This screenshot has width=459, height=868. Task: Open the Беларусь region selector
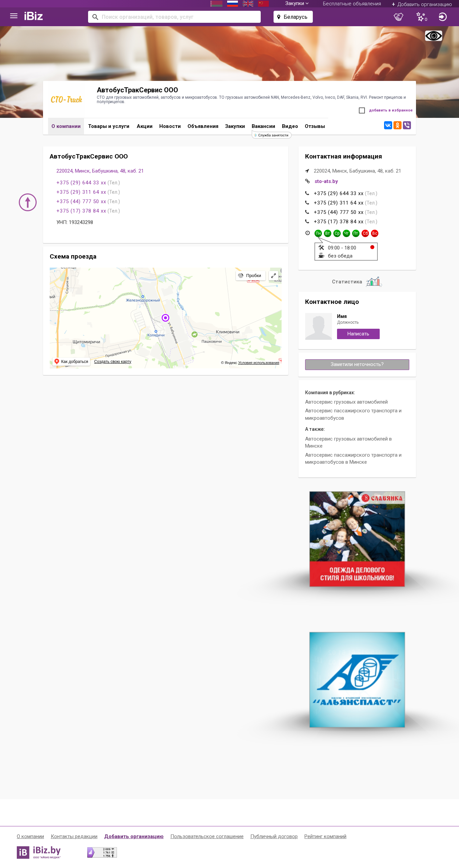[293, 17]
